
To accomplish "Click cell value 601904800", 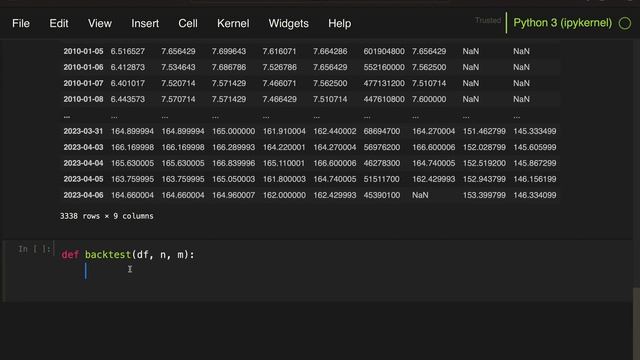I will click(384, 51).
